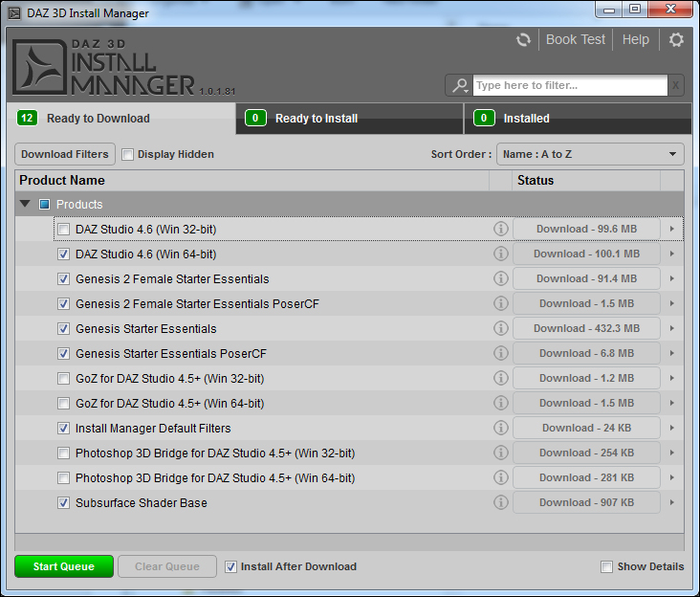Enable Show Details checkbox
The width and height of the screenshot is (700, 597).
click(x=606, y=567)
